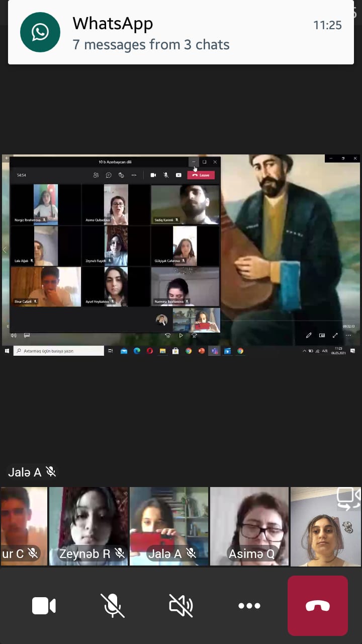Screen dimensions: 362x644
Task: Click the reactions icon in shared Teams toolbar
Action: [121, 175]
